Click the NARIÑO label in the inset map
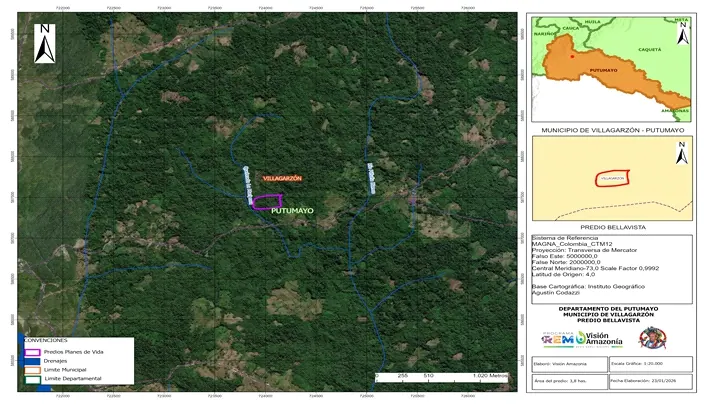The height and width of the screenshot is (404, 709). 544,34
